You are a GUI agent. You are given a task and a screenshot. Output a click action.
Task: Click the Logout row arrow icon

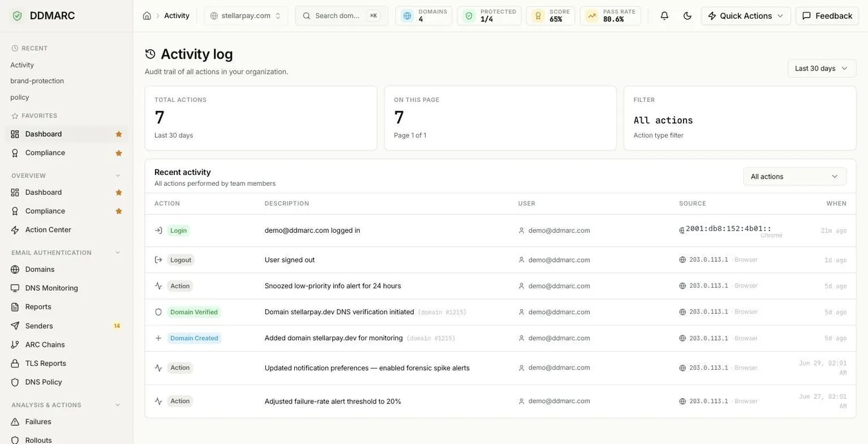tap(159, 260)
